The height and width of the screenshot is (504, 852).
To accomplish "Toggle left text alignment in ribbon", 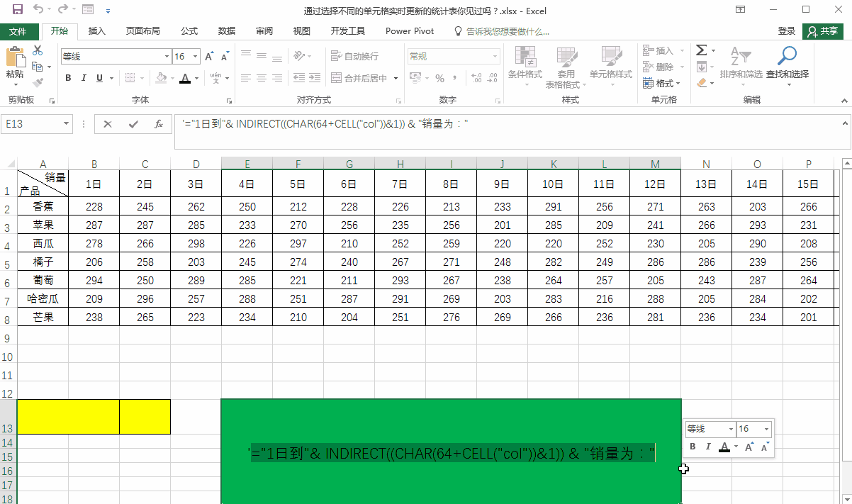I will point(246,78).
